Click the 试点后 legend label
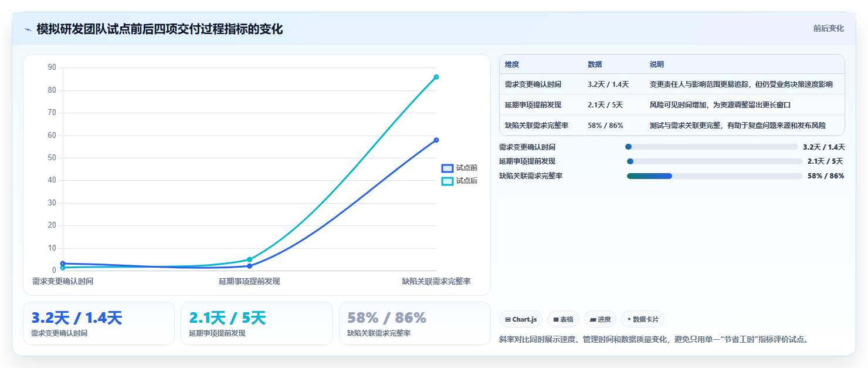868x368 pixels. click(x=467, y=181)
